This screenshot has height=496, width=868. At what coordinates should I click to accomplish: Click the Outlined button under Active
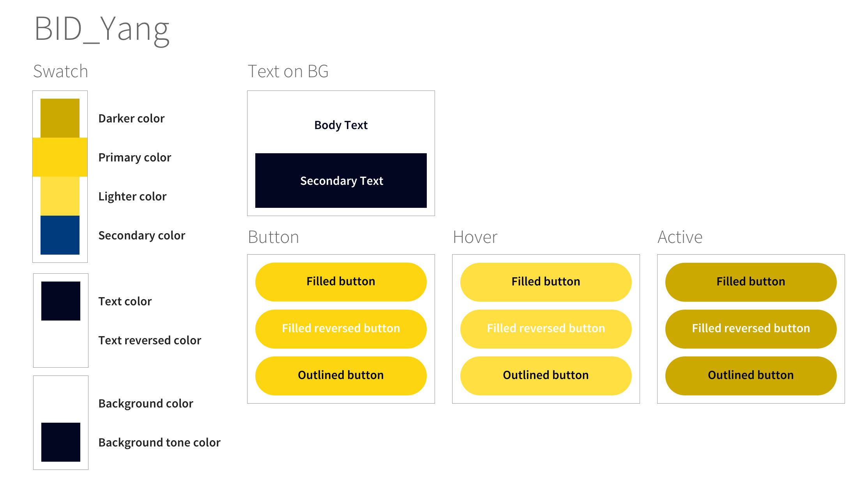[x=751, y=376]
